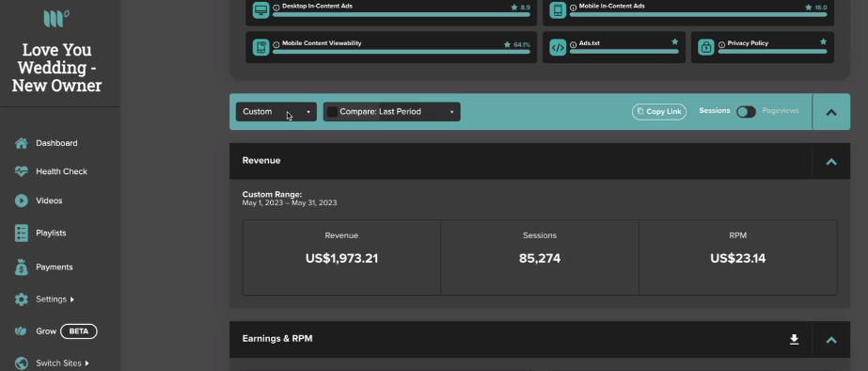Screen dimensions: 868x371
Task: Click the May 1, 2023 – May 31, 2023 date text
Action: coord(290,203)
